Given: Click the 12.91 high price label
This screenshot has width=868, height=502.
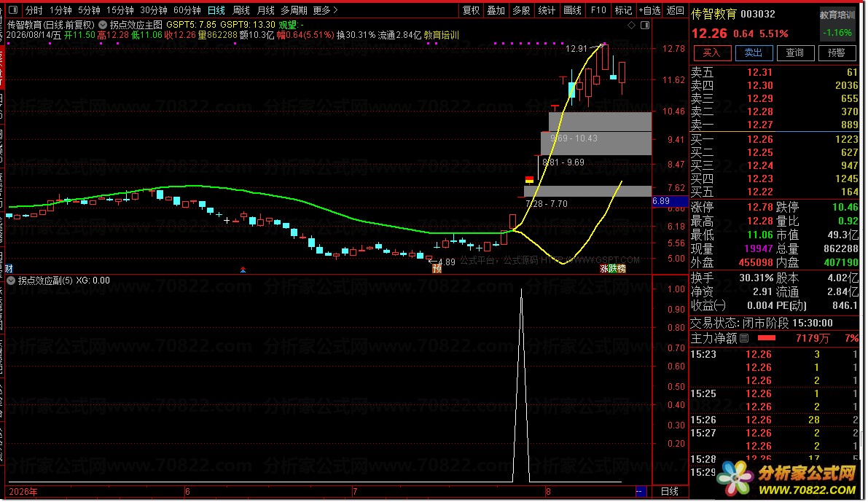Looking at the screenshot, I should click(x=576, y=49).
